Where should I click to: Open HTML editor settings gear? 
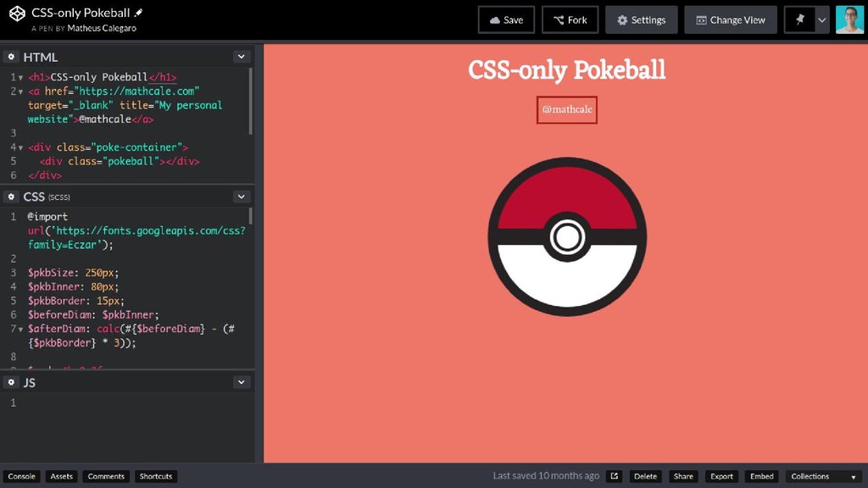point(11,57)
